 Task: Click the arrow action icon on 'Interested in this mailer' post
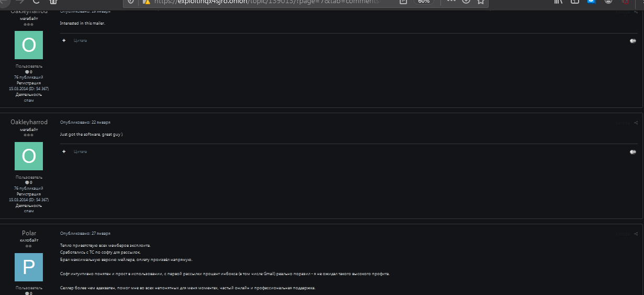632,40
